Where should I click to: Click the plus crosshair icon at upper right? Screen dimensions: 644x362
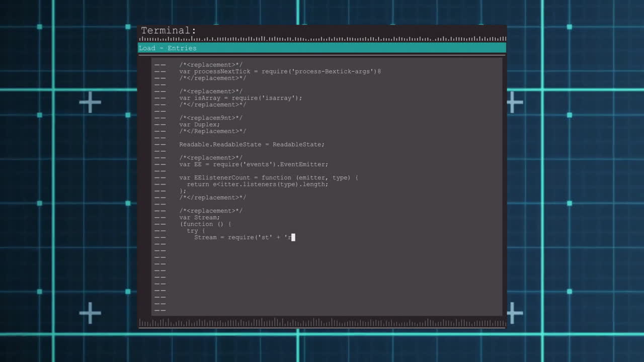coord(514,103)
